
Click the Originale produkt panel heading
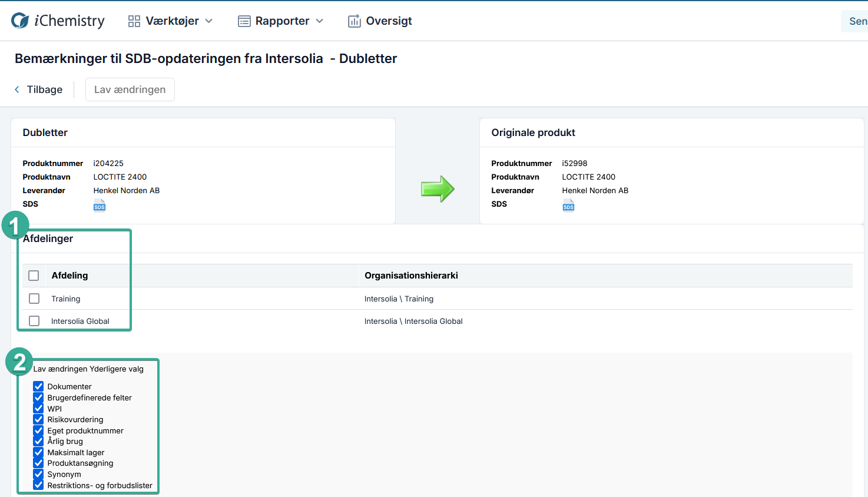pyautogui.click(x=534, y=132)
